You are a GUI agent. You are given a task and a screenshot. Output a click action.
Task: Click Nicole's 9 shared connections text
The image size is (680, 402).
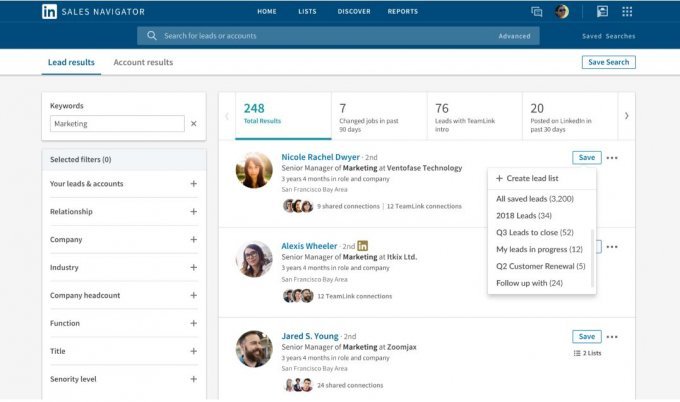348,206
